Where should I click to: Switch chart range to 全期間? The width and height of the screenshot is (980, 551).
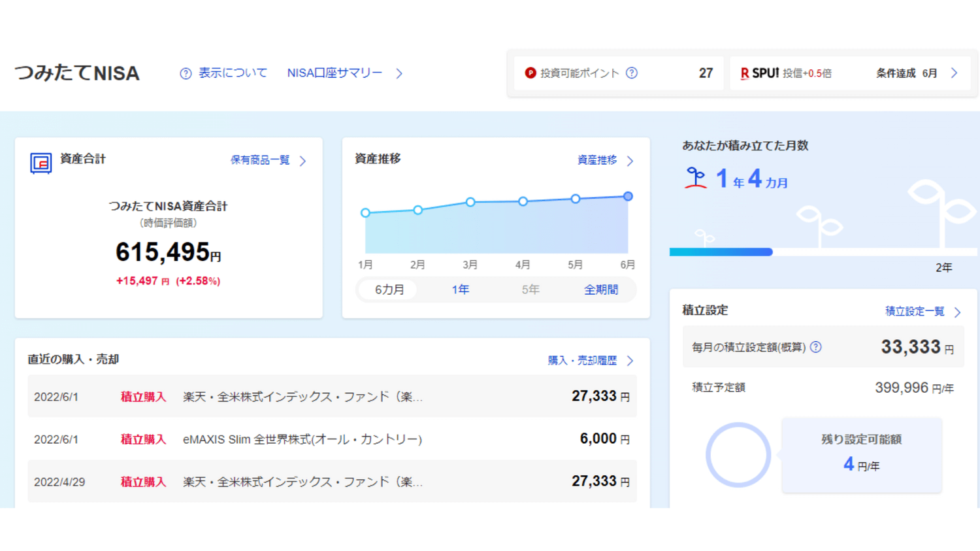(x=601, y=290)
